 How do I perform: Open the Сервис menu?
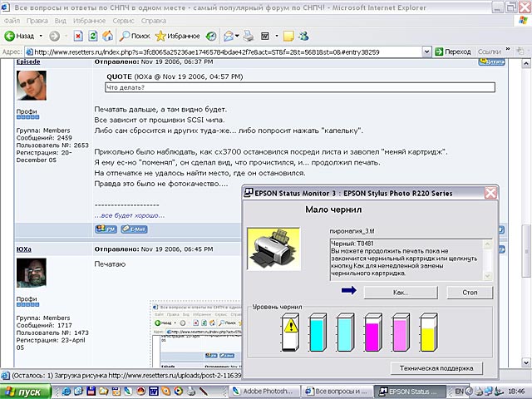point(123,21)
